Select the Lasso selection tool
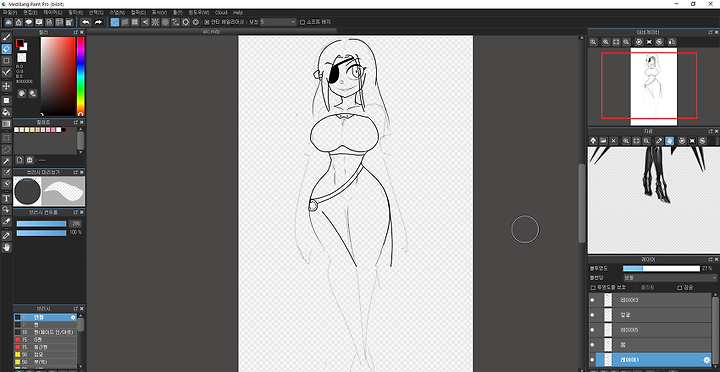720x372 pixels. 6,149
